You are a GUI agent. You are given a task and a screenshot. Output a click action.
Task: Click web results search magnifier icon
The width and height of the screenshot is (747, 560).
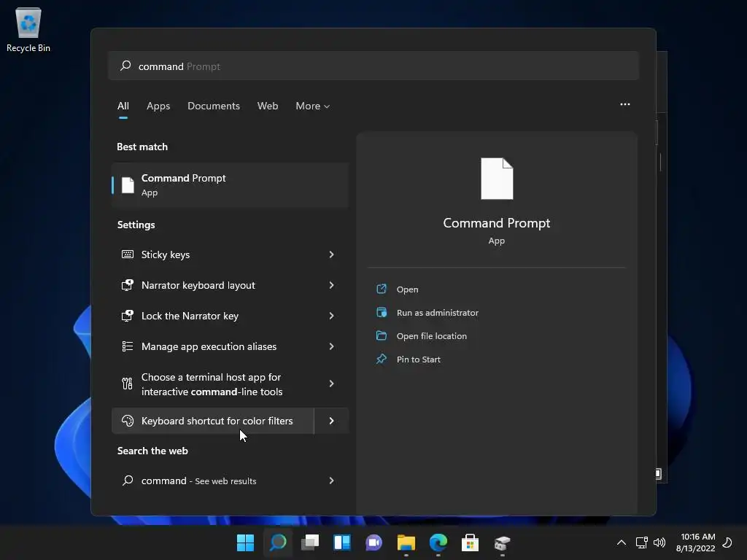click(x=128, y=480)
